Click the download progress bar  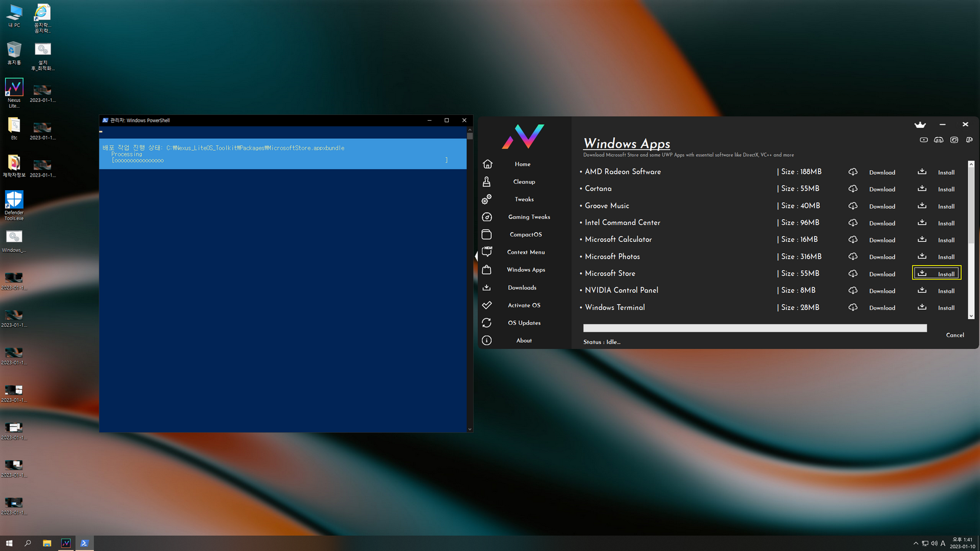coord(754,328)
